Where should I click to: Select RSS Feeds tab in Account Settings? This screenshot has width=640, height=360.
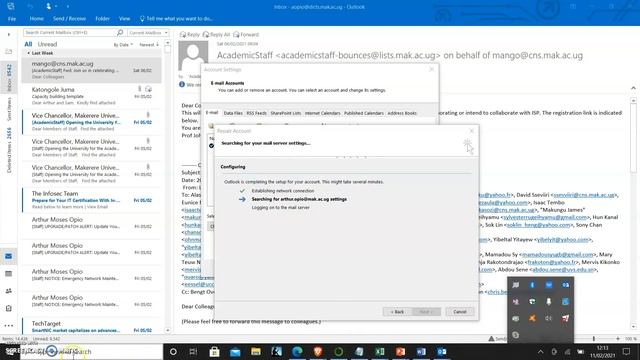coord(256,113)
